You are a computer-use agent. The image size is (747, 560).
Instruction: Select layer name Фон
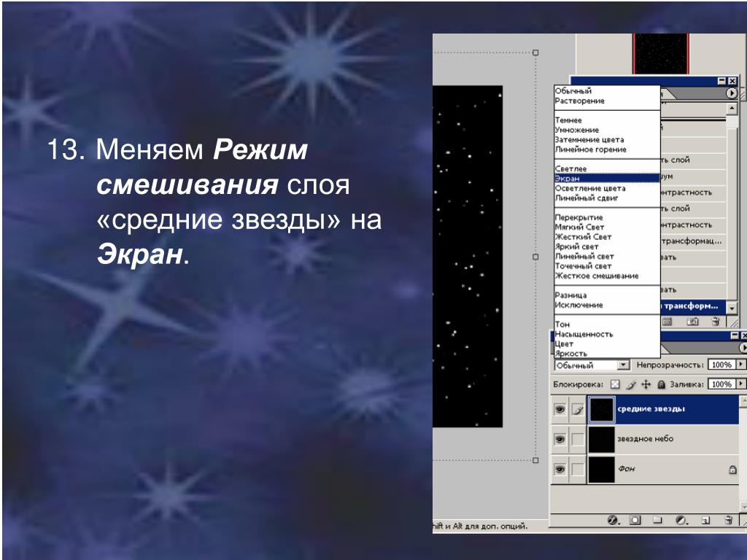tap(627, 469)
